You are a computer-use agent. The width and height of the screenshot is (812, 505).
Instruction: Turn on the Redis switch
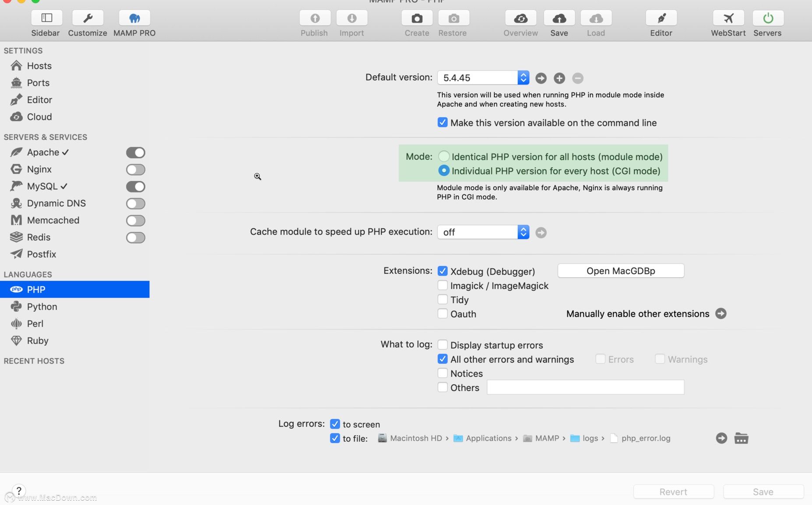135,237
